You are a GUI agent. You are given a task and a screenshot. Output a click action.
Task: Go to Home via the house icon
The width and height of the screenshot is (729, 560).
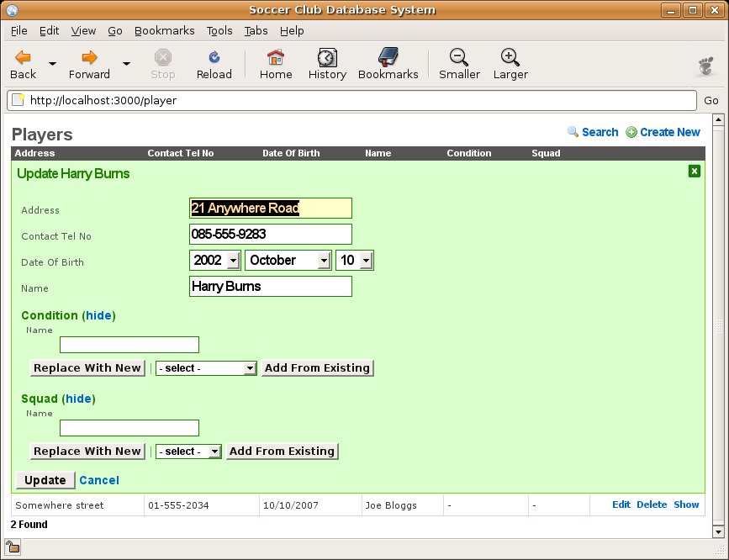click(275, 58)
